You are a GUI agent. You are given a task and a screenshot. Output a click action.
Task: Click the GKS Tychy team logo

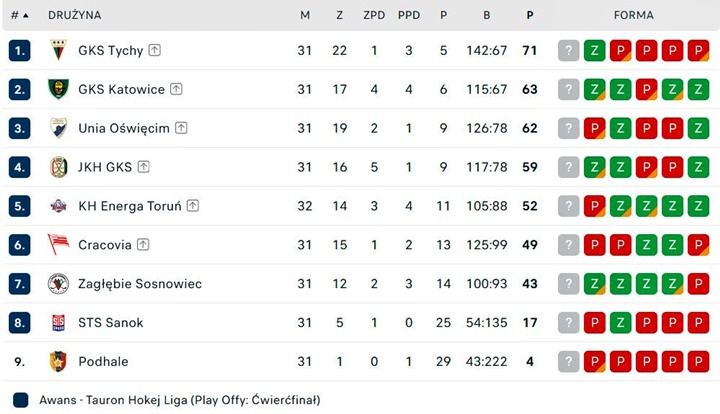coord(58,50)
